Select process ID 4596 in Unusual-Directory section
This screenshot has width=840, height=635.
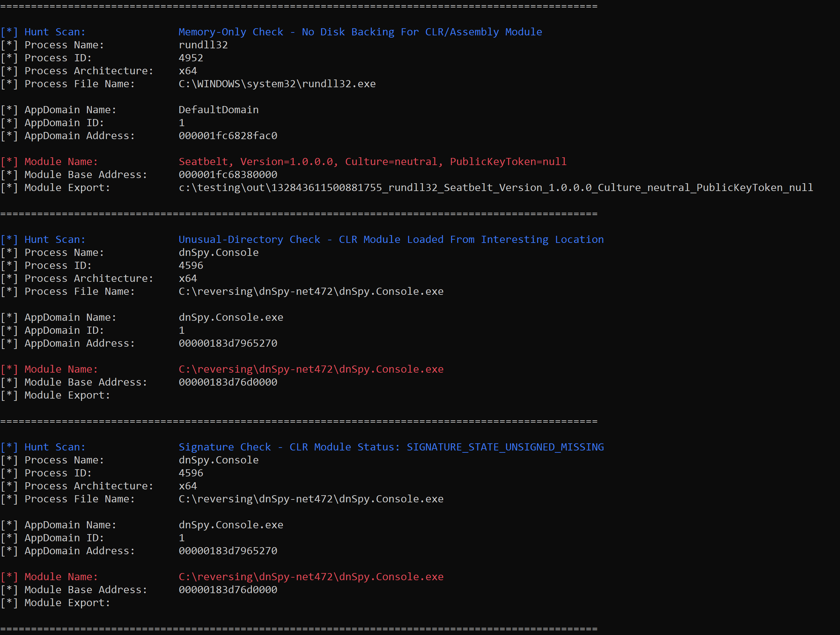pyautogui.click(x=191, y=266)
